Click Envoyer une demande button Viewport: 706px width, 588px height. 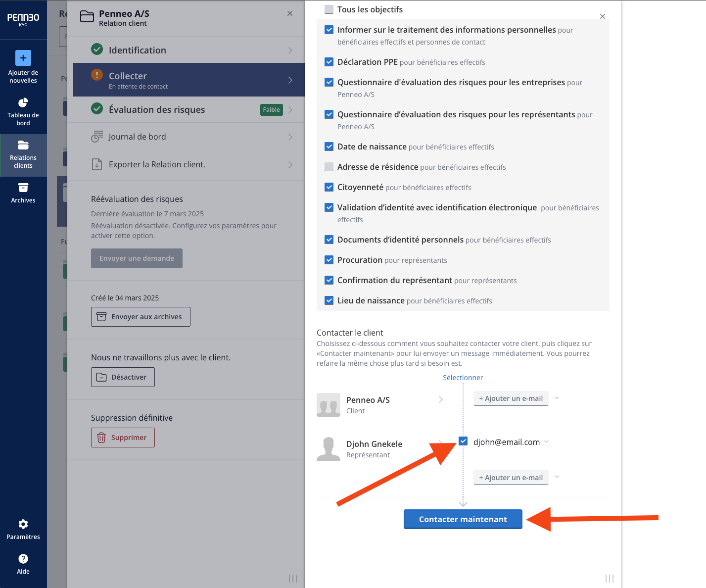tap(137, 258)
